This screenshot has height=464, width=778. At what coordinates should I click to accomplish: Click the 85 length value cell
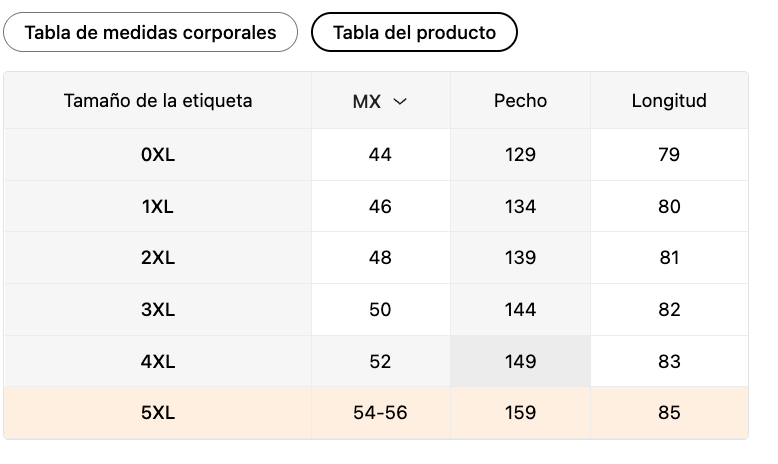669,413
